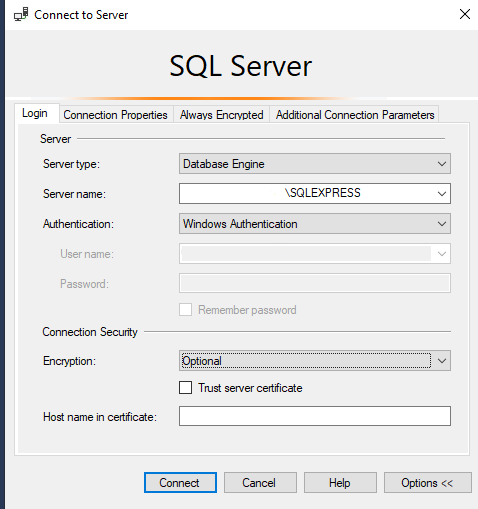Expand the Server type dropdown
The height and width of the screenshot is (509, 478).
(x=315, y=164)
